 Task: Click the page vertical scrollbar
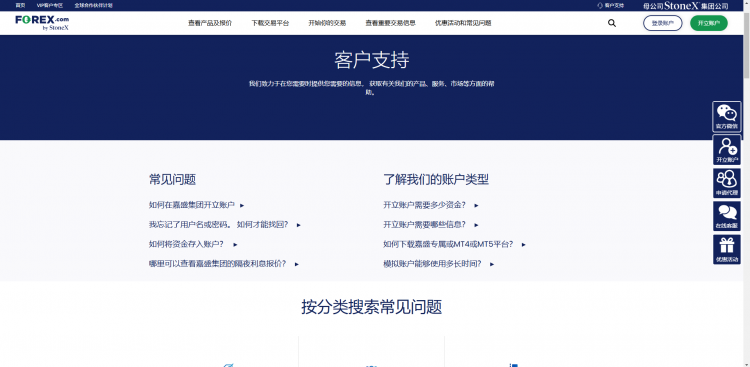746,183
